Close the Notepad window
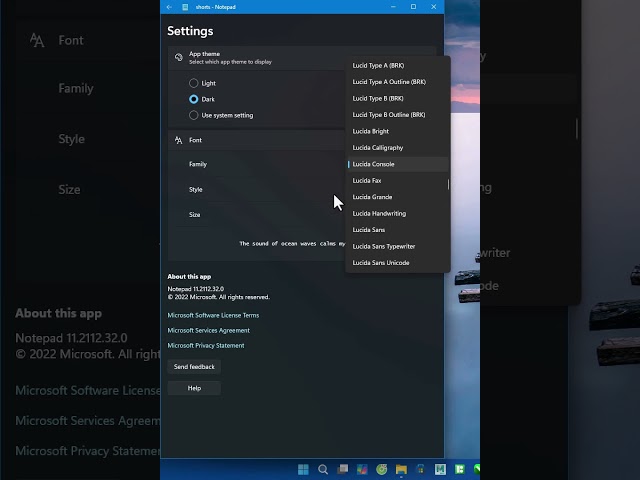The height and width of the screenshot is (480, 640). pyautogui.click(x=433, y=7)
